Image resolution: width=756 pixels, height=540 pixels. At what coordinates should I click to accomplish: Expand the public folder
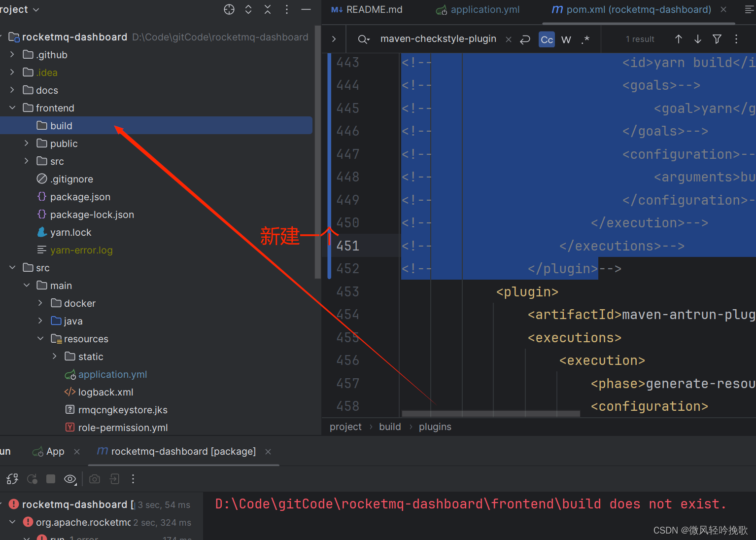[27, 144]
